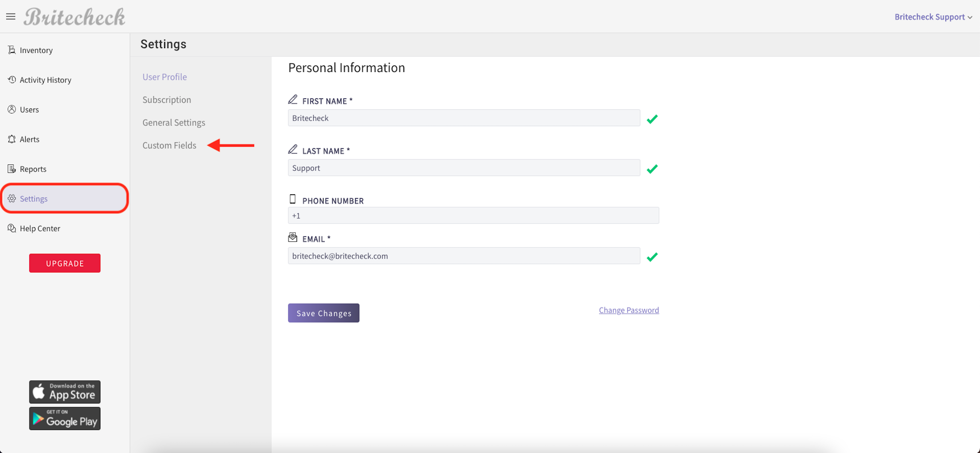Image resolution: width=980 pixels, height=453 pixels.
Task: Focus the Last Name input field
Action: click(464, 167)
